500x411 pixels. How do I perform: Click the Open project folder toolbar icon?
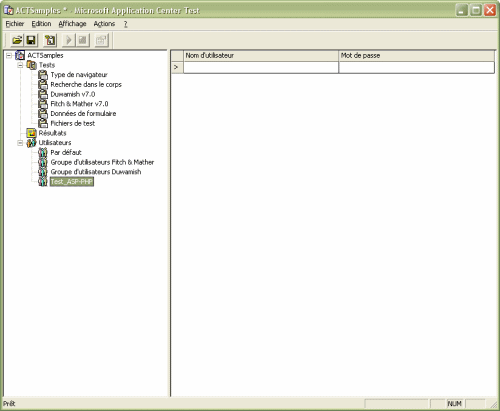[x=17, y=40]
